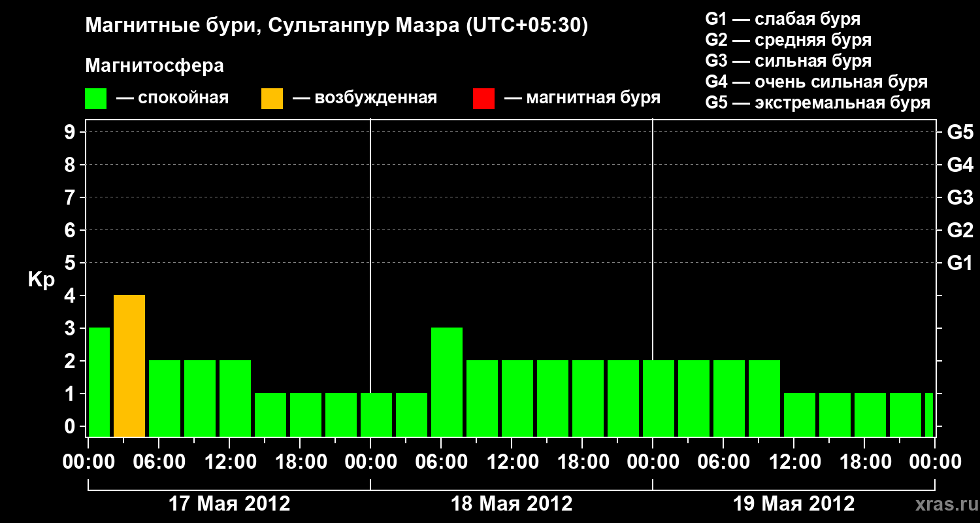Select the first narrow green Kp 3 bar
The image size is (980, 523).
coord(99,382)
